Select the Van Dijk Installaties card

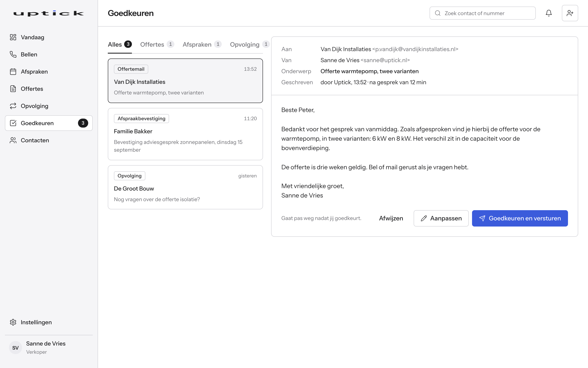[x=185, y=81]
